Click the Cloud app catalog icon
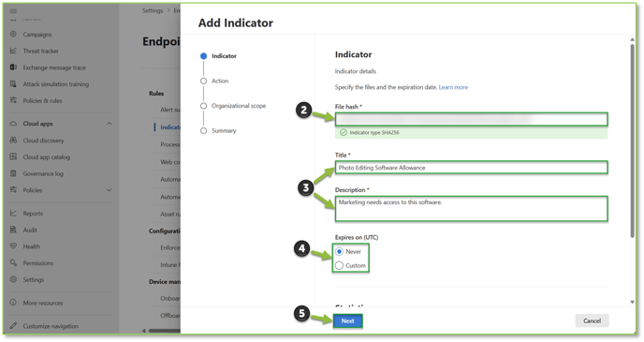This screenshot has width=644, height=342. (x=13, y=156)
